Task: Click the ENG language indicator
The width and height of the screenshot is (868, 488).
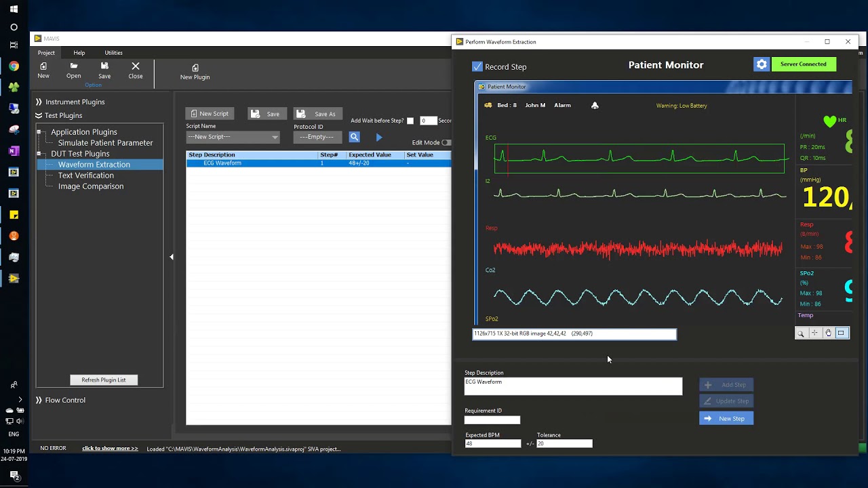Action: click(x=14, y=434)
